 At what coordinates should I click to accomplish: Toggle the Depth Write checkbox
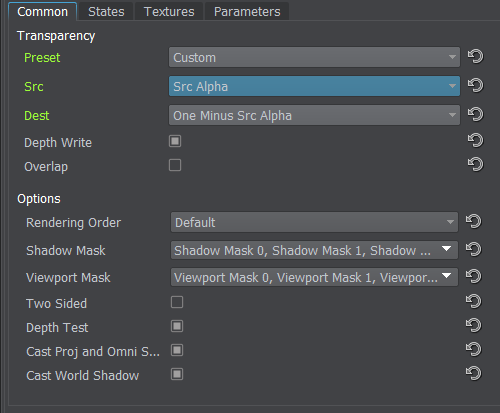[x=175, y=141]
